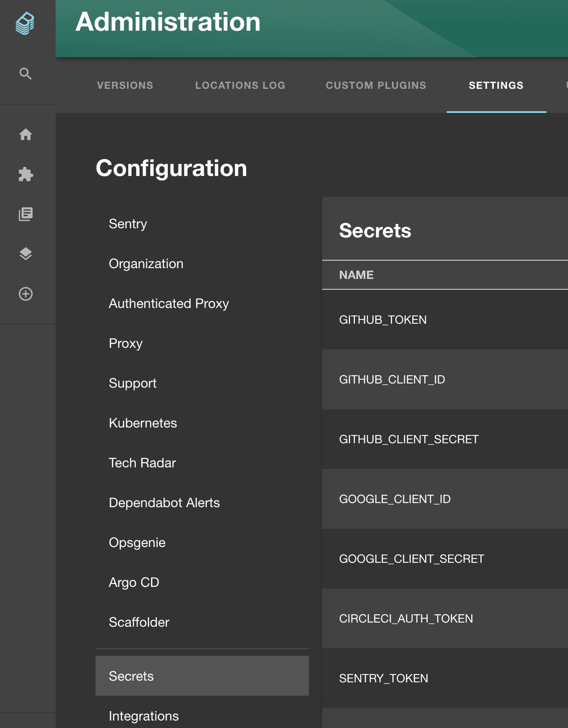Click the Create plus-circle icon

[26, 294]
